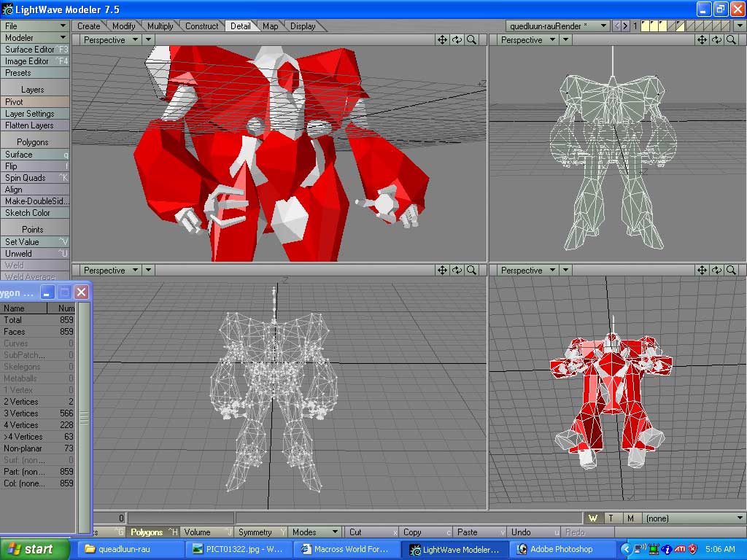The width and height of the screenshot is (747, 560).
Task: Close the polygon statistics panel
Action: click(x=82, y=292)
